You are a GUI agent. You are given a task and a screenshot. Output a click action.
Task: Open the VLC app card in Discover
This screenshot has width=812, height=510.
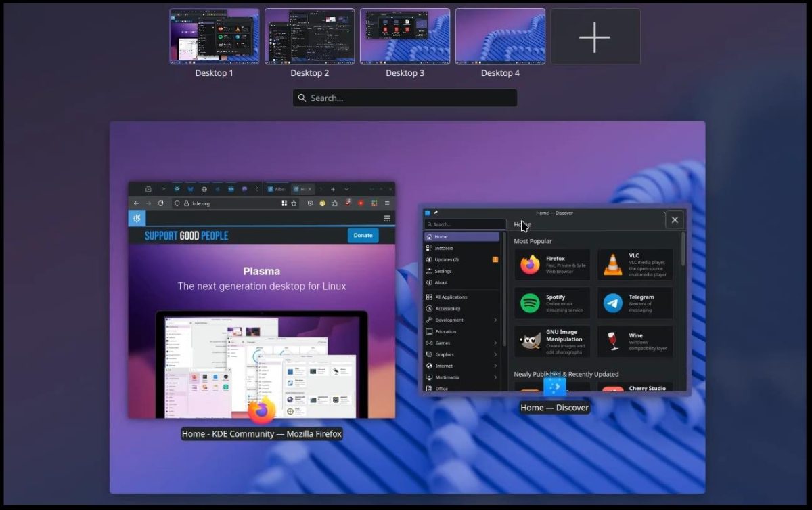(635, 265)
